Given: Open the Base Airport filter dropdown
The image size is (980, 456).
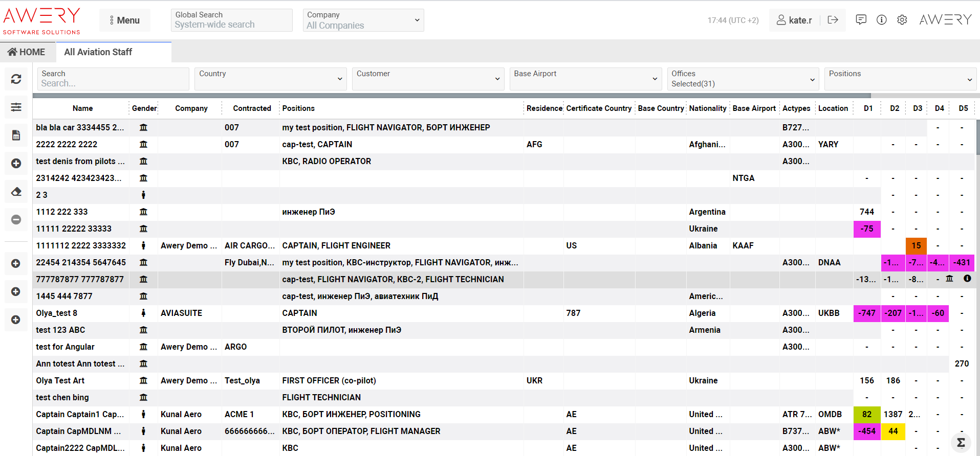Looking at the screenshot, I should (x=585, y=79).
